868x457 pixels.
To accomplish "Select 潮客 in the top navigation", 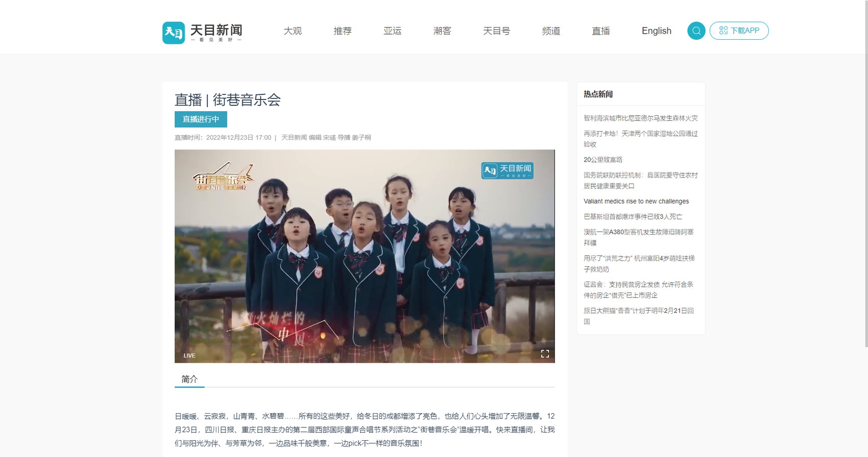I will [442, 31].
